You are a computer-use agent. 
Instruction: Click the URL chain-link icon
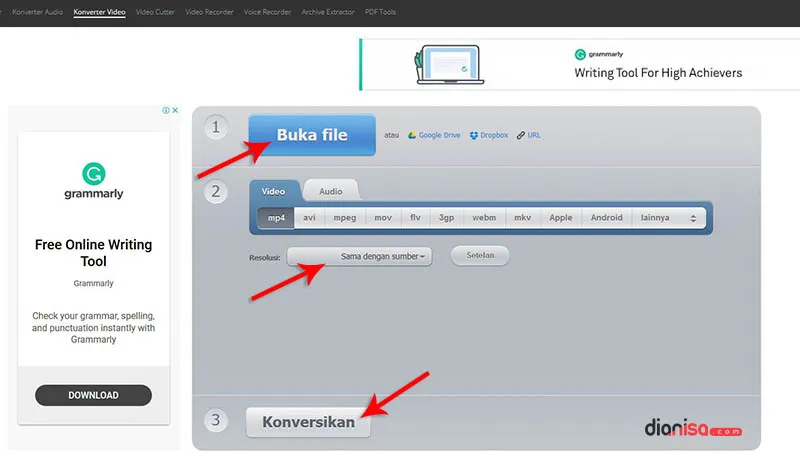pos(520,135)
